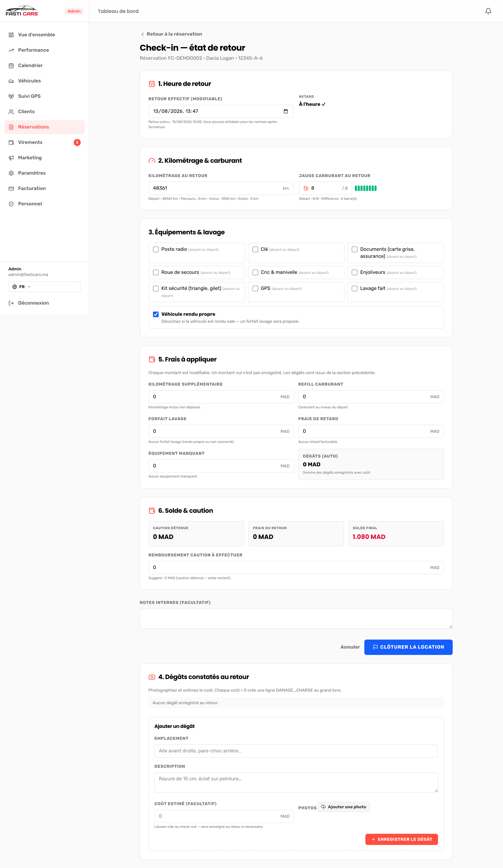Open Réservations in the sidebar

point(44,127)
